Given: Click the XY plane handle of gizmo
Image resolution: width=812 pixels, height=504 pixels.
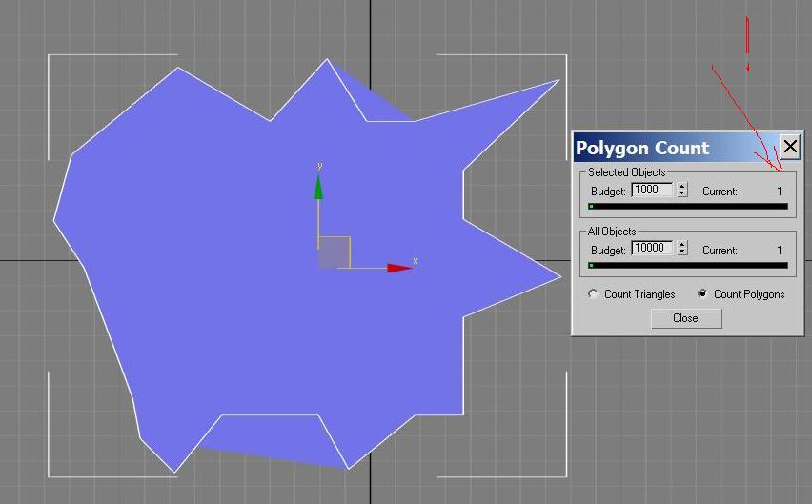Looking at the screenshot, I should (334, 252).
